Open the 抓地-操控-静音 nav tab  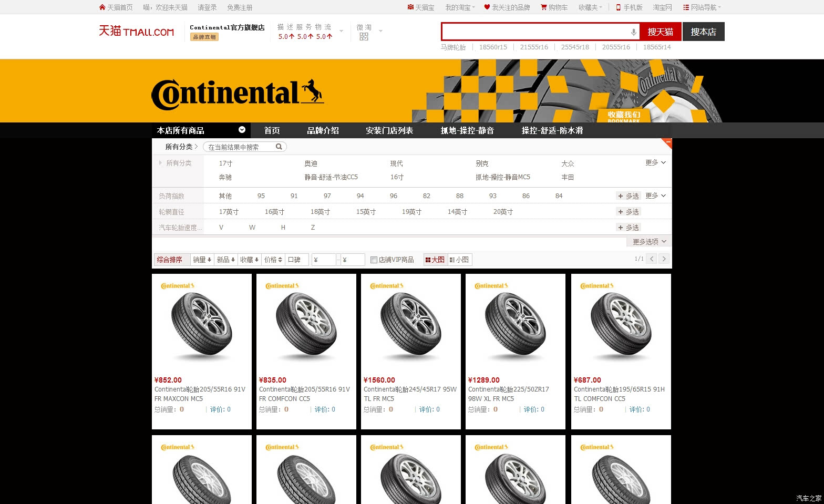pyautogui.click(x=467, y=130)
